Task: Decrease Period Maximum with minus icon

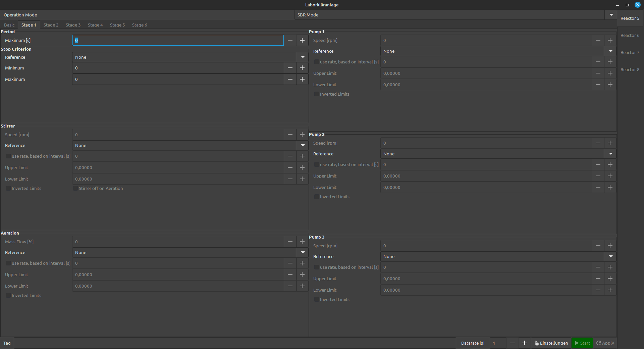Action: click(290, 40)
